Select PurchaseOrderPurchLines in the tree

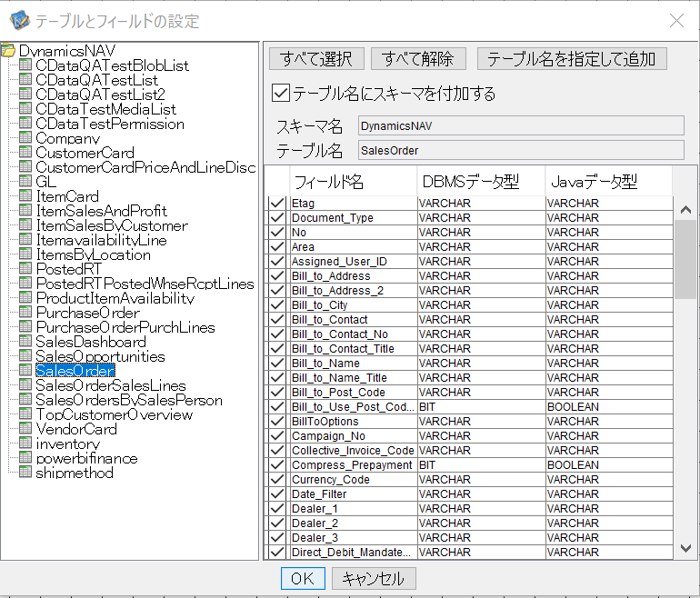click(125, 327)
